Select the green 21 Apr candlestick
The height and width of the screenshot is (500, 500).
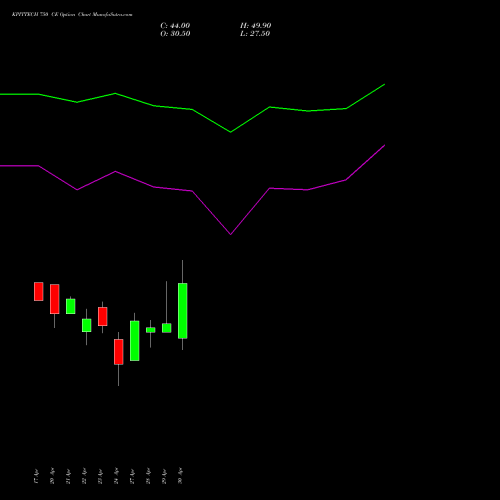pos(71,306)
